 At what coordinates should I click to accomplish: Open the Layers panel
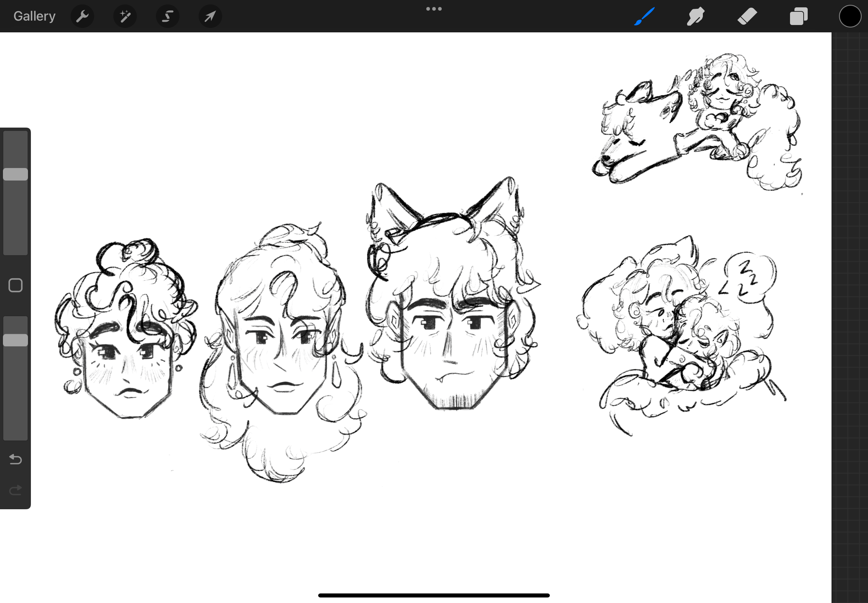click(798, 16)
